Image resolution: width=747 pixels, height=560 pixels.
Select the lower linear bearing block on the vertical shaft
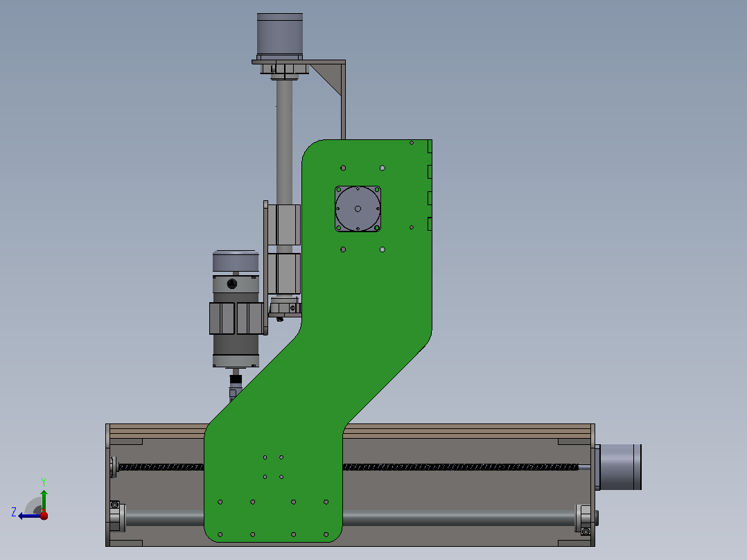[284, 274]
